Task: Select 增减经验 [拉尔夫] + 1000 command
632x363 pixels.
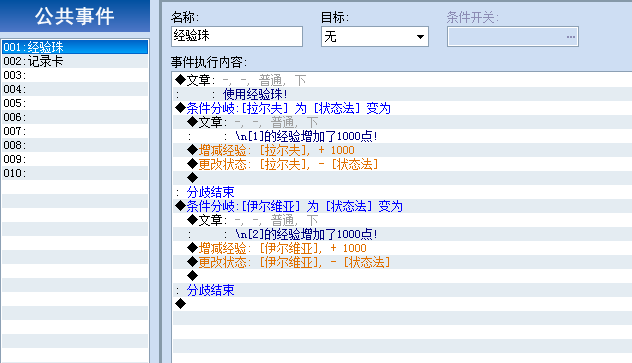Action: [x=402, y=150]
